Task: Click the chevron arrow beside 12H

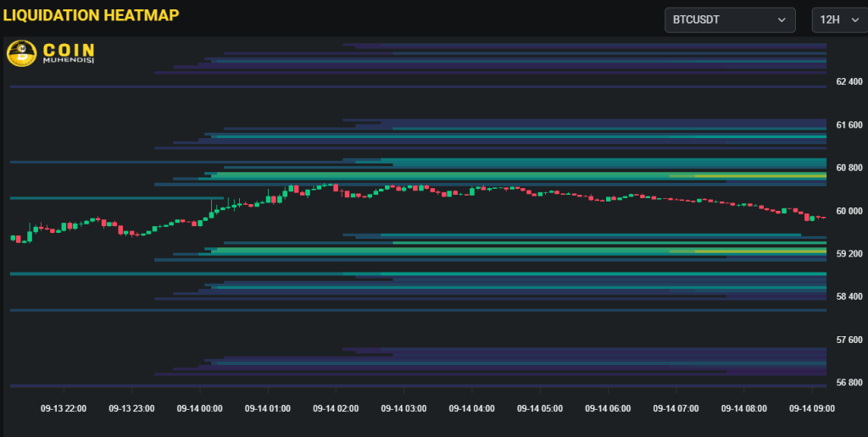Action: point(854,19)
